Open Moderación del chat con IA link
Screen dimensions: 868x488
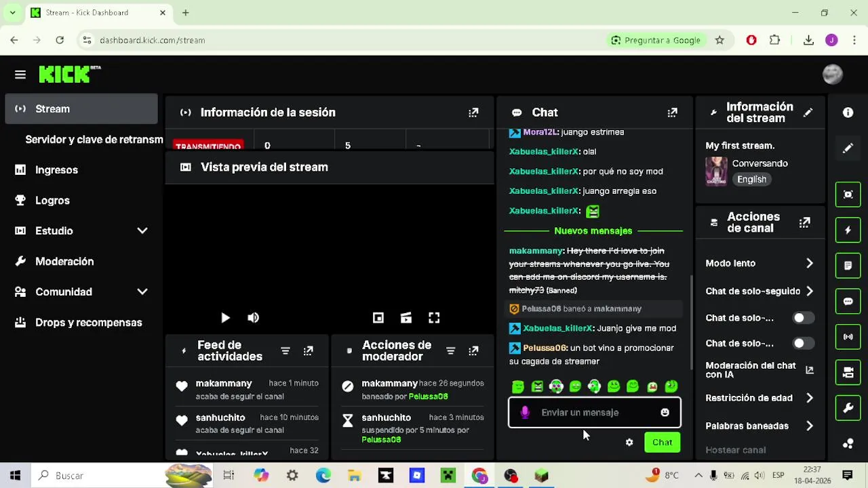point(809,370)
